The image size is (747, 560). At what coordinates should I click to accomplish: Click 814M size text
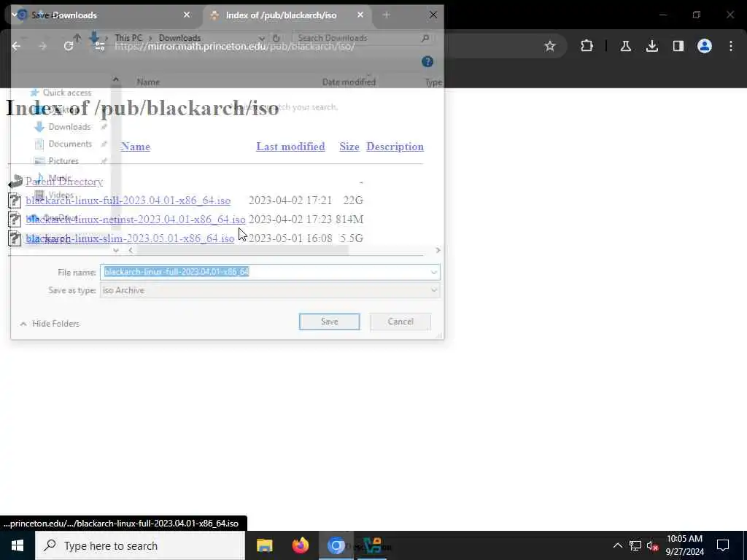point(349,219)
